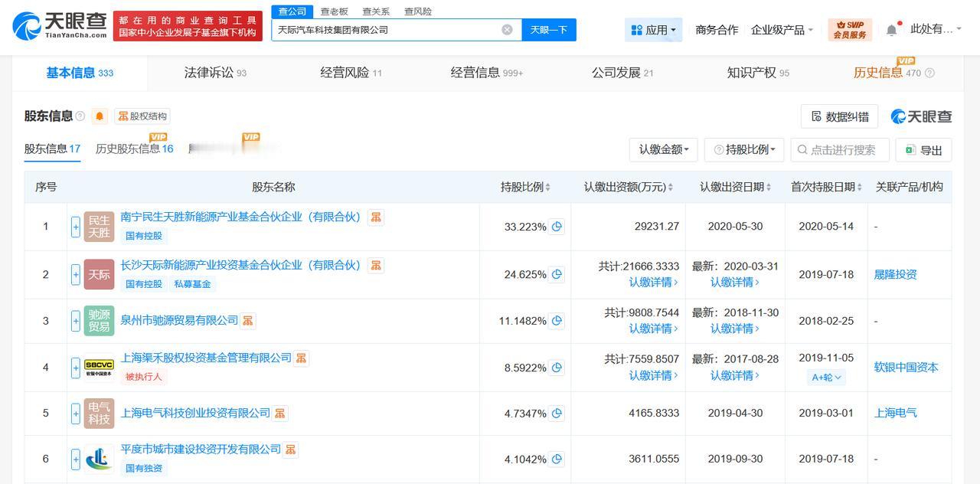Click help icon next to 历史信息 470
The width and height of the screenshot is (980, 484).
pos(929,74)
